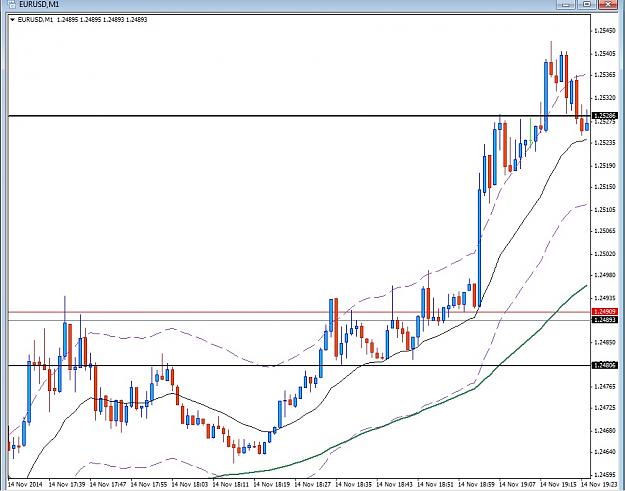Click the 14 Nov 2014 date on the time axis
This screenshot has width=625, height=491.
[25, 484]
